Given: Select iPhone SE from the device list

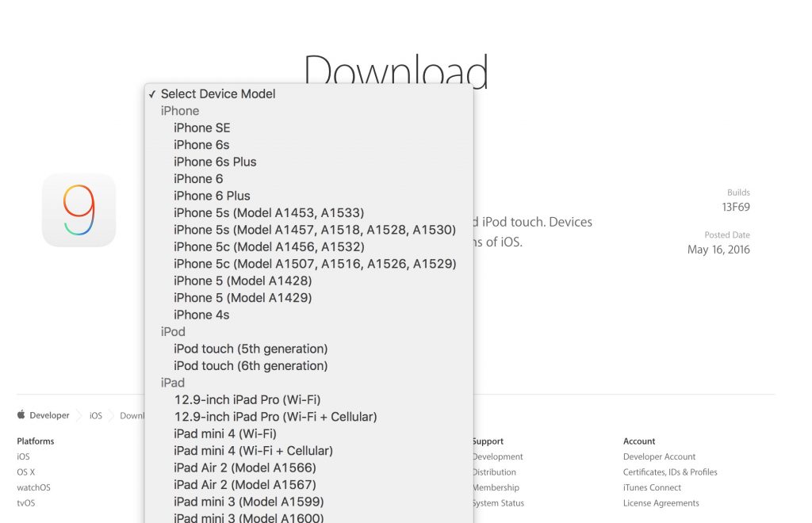Looking at the screenshot, I should pyautogui.click(x=202, y=128).
